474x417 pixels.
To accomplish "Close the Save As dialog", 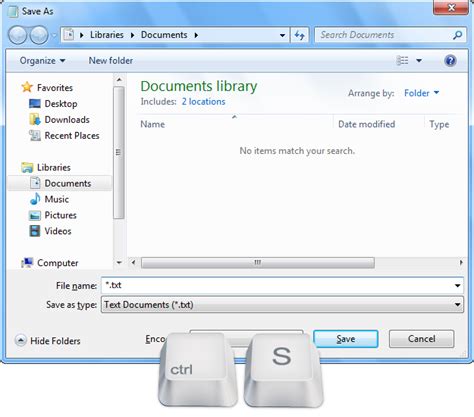I will tap(451, 8).
